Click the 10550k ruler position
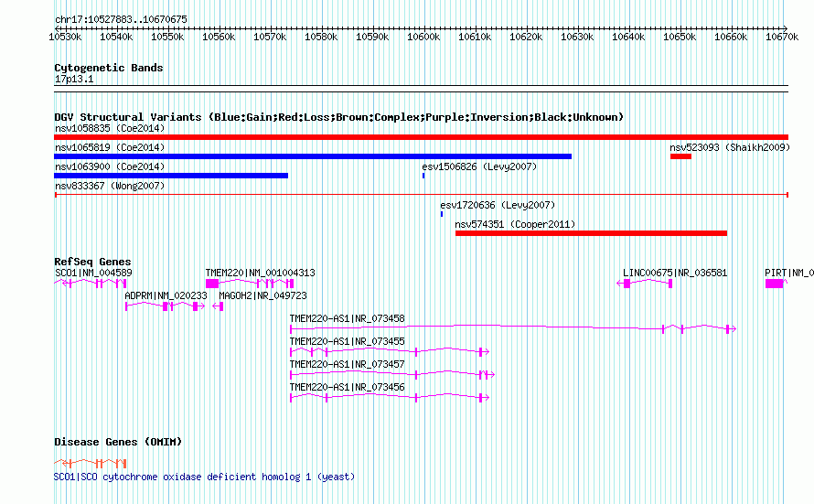The height and width of the screenshot is (504, 814). 167,37
